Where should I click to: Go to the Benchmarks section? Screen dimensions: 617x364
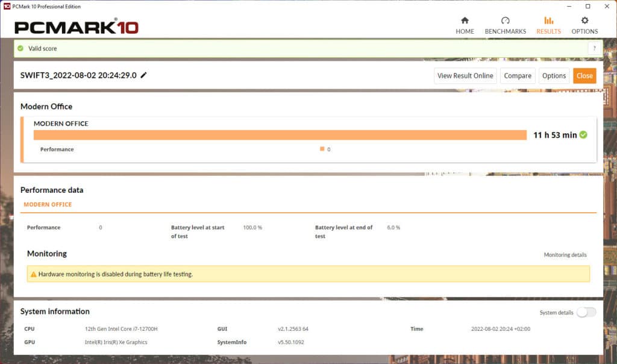point(506,25)
